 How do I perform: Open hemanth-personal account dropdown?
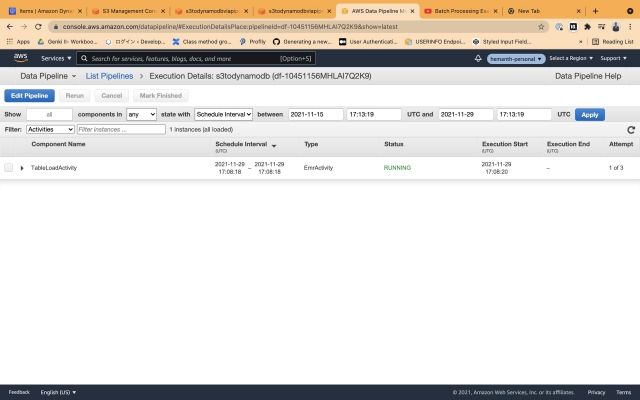[516, 59]
